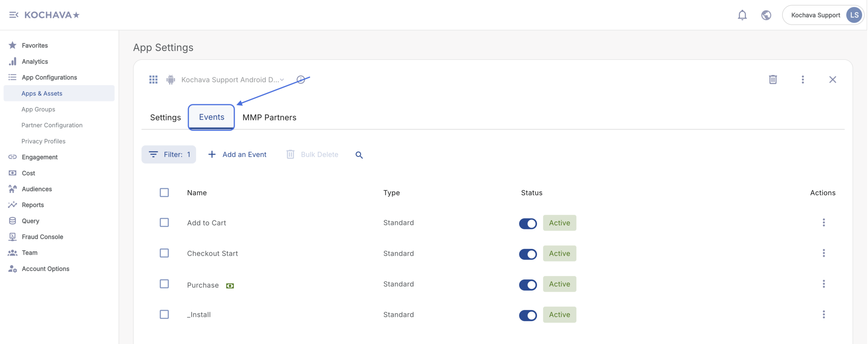Click the app info icon beside app name

click(300, 80)
